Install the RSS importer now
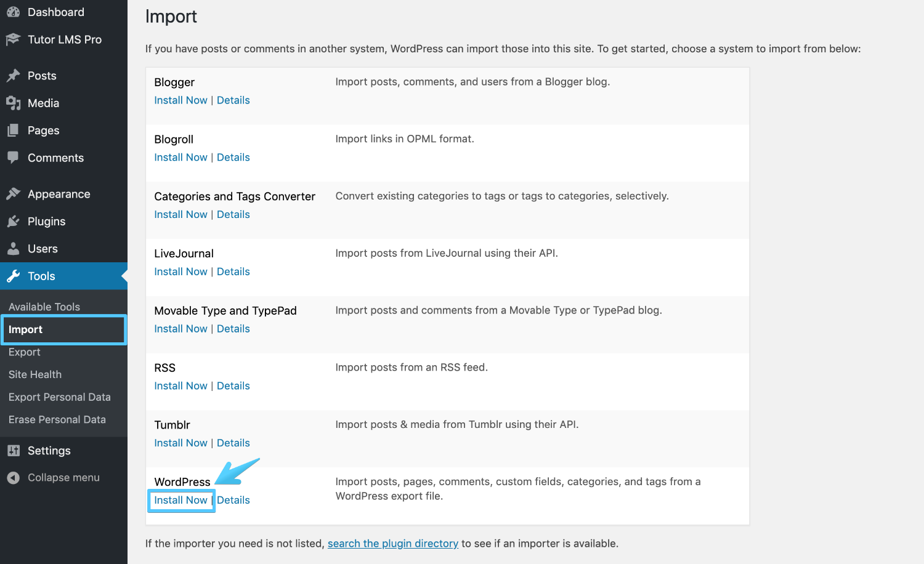 pos(180,386)
